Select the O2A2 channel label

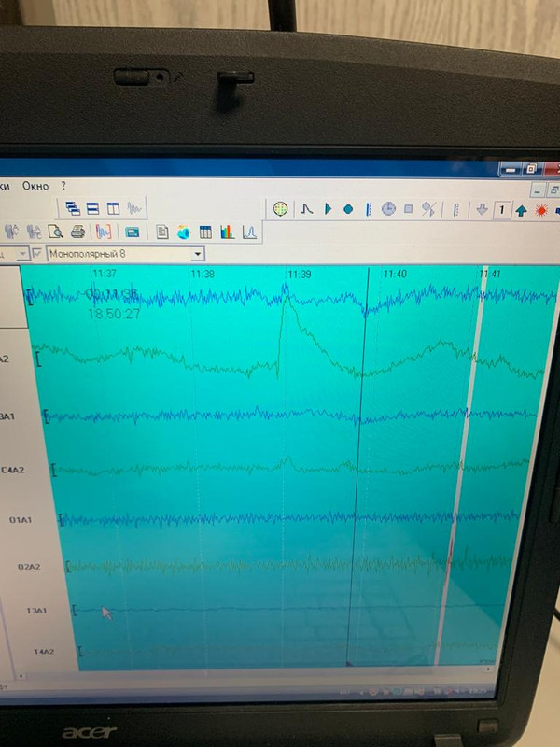(x=29, y=567)
